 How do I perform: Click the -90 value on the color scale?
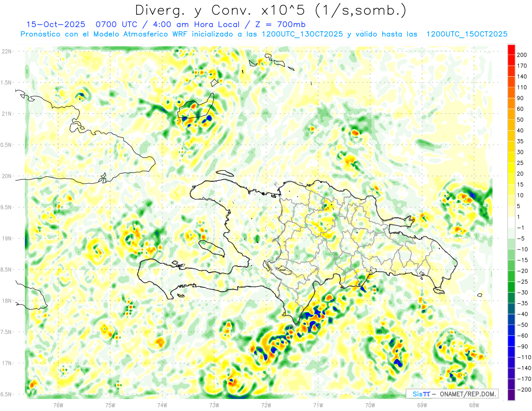pos(522,346)
